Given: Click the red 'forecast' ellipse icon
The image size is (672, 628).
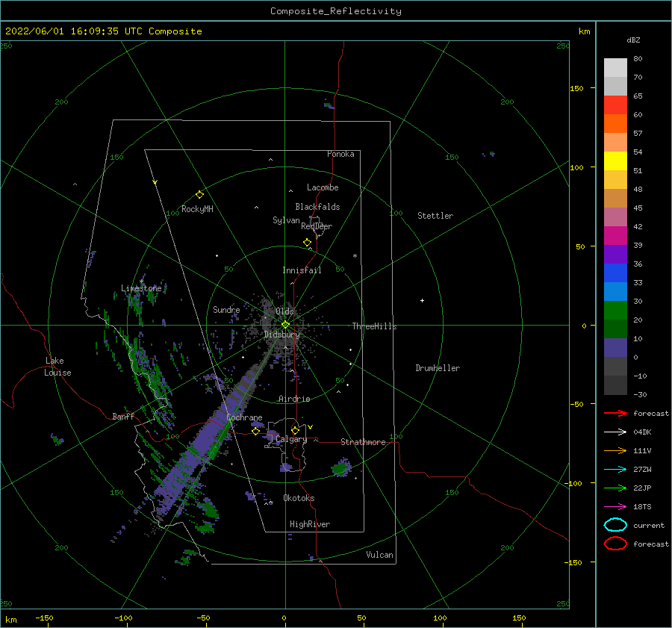Looking at the screenshot, I should point(615,544).
